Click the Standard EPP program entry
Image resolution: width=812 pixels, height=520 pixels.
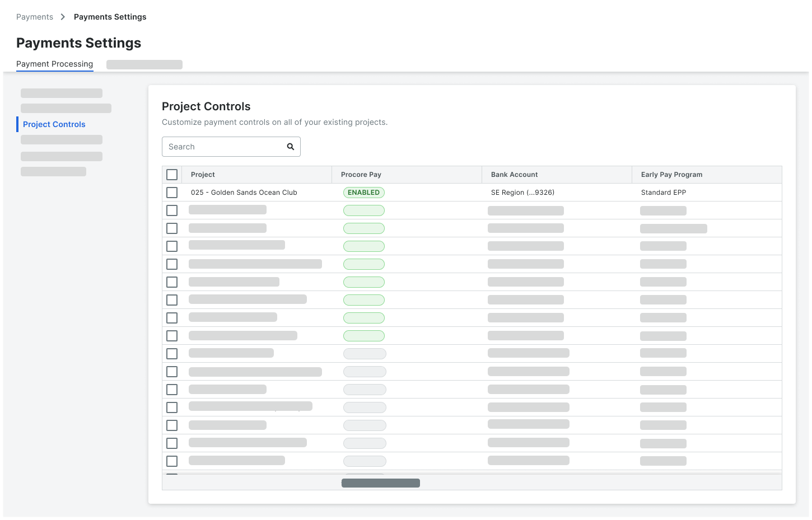tap(664, 192)
